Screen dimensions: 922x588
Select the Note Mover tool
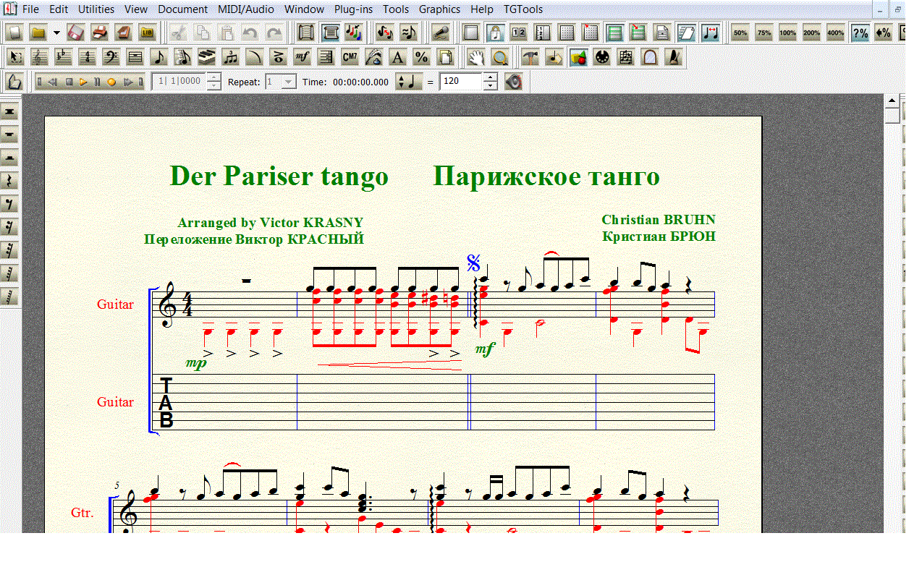pos(554,57)
